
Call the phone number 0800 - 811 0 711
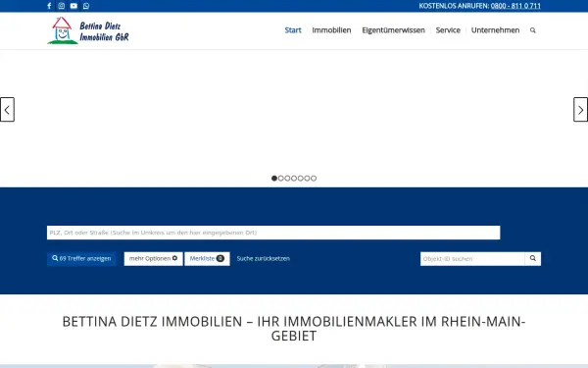pos(515,6)
